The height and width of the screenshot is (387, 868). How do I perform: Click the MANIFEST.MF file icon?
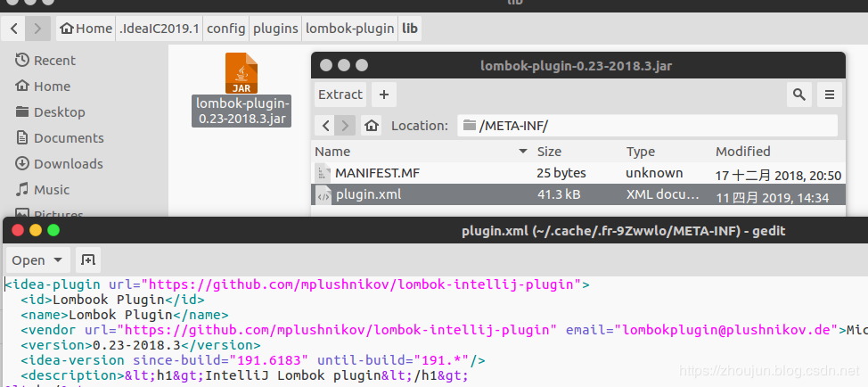(x=323, y=173)
